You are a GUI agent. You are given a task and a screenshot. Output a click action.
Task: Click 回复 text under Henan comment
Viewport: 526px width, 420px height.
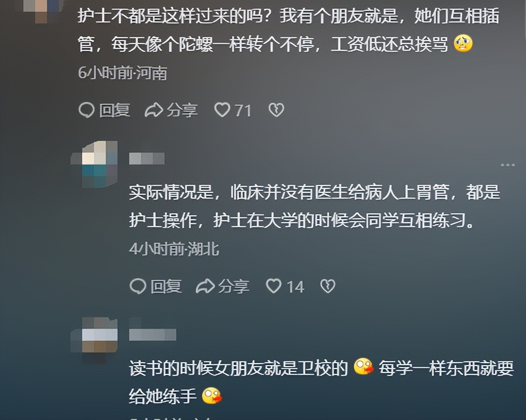tap(115, 110)
